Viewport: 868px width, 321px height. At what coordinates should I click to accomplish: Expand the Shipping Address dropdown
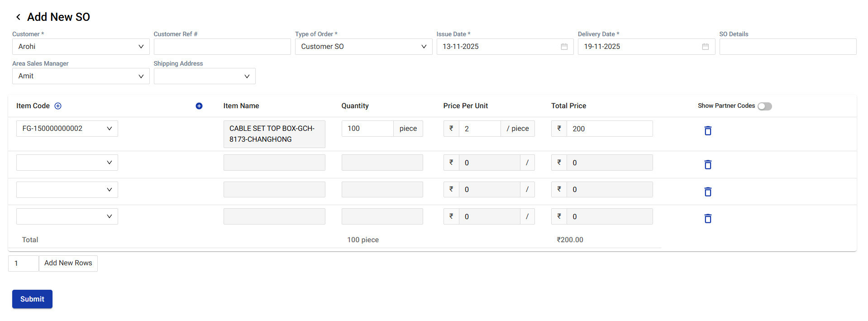point(205,76)
